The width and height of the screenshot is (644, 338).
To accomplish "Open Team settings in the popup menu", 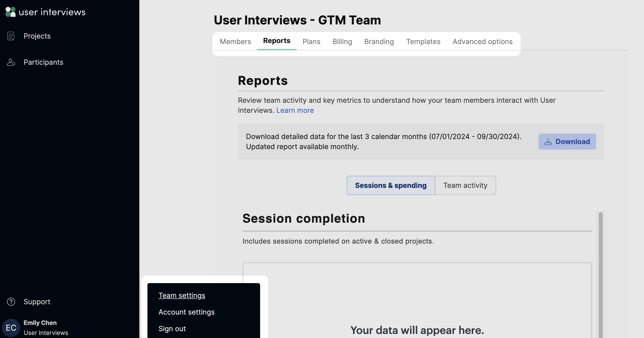I will 182,295.
